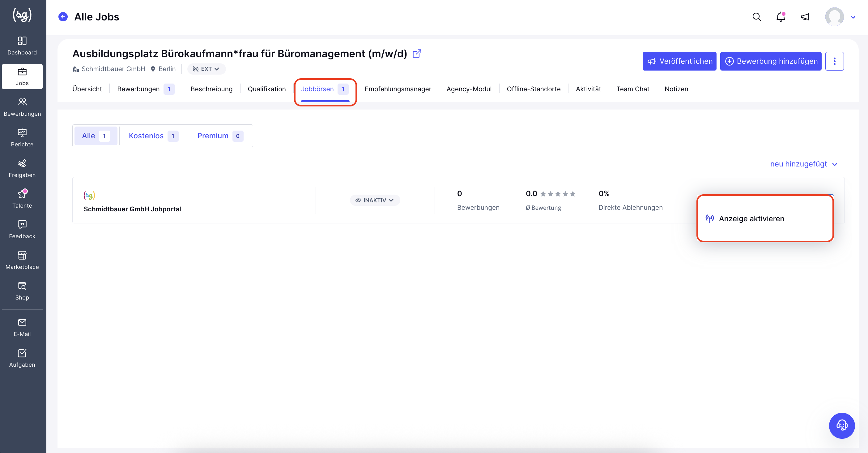Go to Bewerbungen in the sidebar
868x453 pixels.
pyautogui.click(x=22, y=107)
